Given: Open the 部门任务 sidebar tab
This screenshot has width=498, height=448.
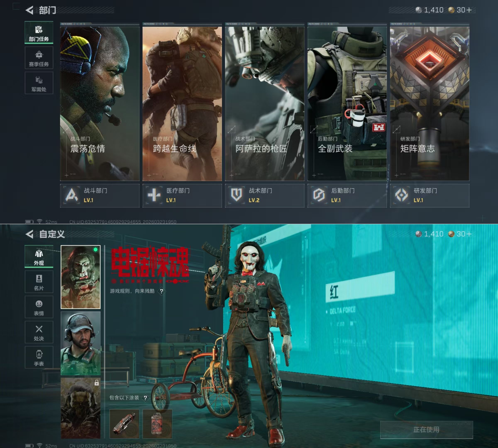Looking at the screenshot, I should tap(39, 33).
